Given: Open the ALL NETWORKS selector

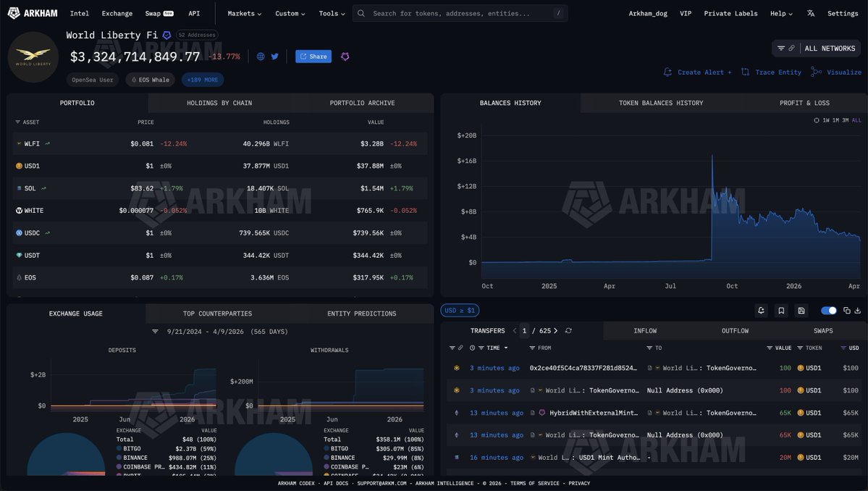Looking at the screenshot, I should [830, 49].
